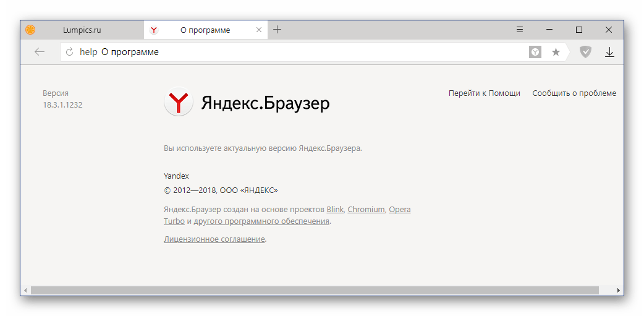Click the scrollbar right arrow

point(619,291)
